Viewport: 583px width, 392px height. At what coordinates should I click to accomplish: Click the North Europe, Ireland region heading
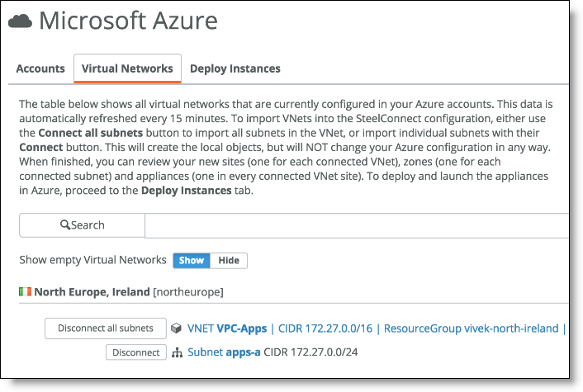92,292
